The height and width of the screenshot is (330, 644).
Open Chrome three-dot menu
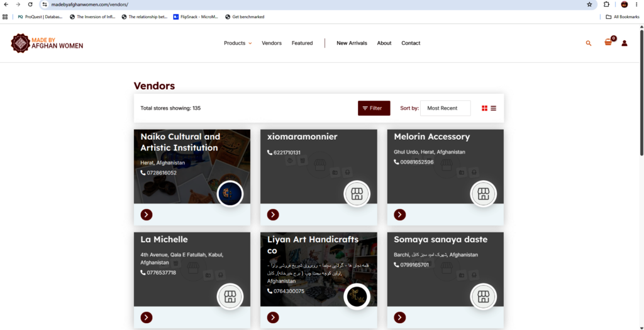pos(636,4)
